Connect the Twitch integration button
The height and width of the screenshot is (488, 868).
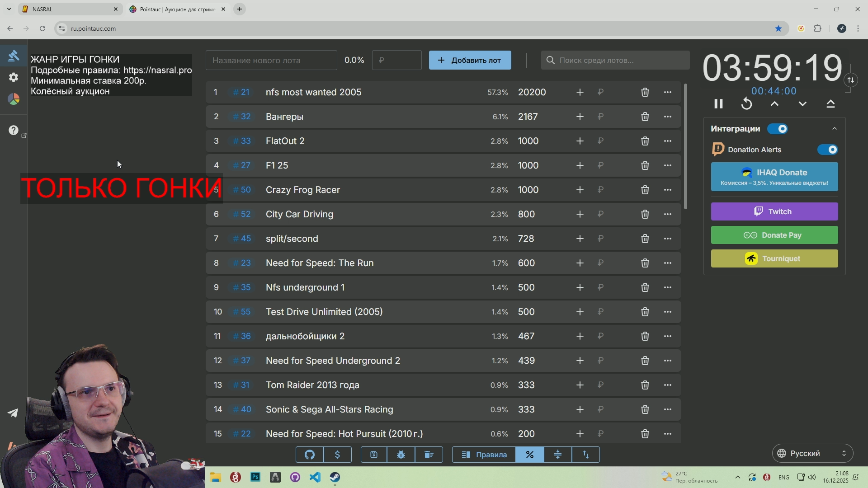point(774,211)
